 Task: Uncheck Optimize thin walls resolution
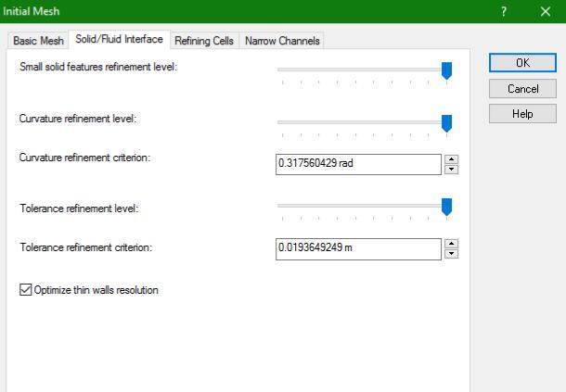pos(26,289)
